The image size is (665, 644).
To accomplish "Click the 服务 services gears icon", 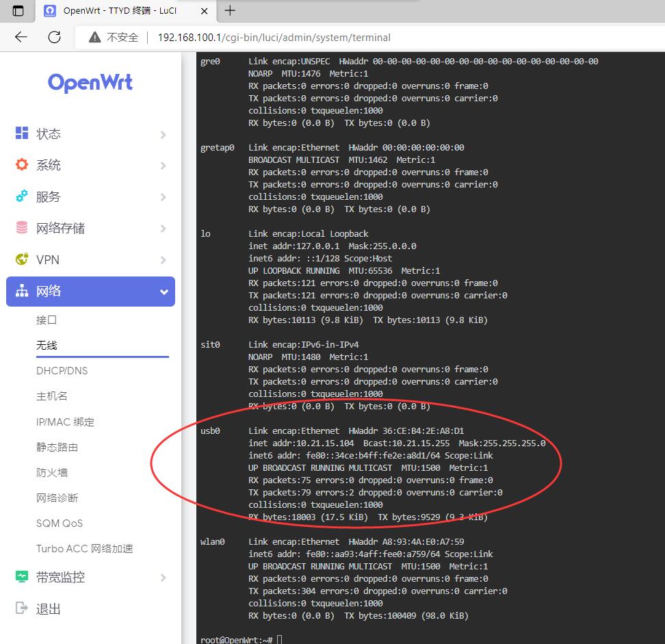I will (22, 196).
